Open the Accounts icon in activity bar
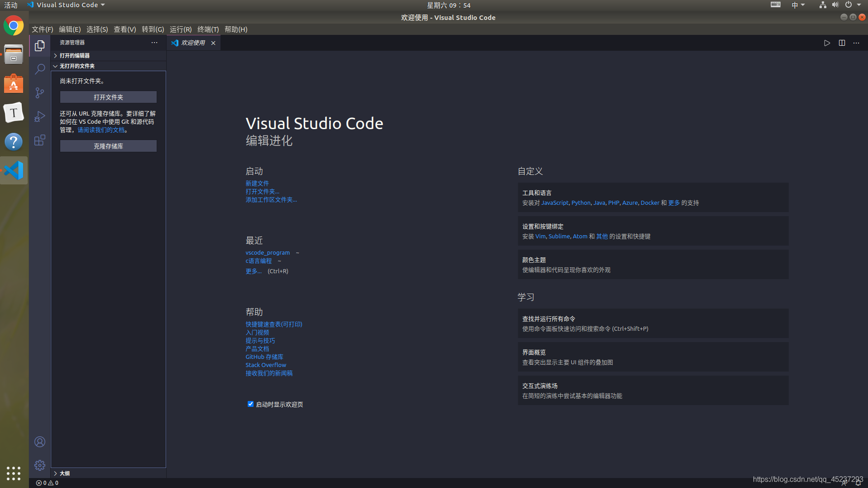 pyautogui.click(x=40, y=442)
